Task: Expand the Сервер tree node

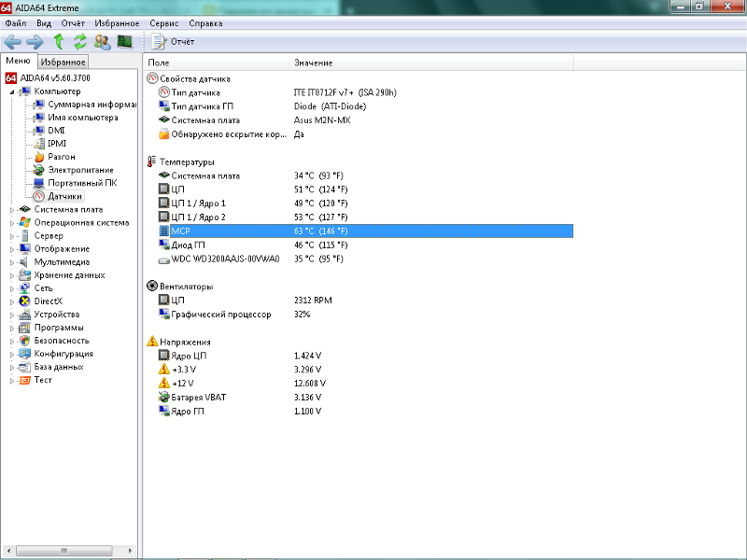Action: [12, 236]
